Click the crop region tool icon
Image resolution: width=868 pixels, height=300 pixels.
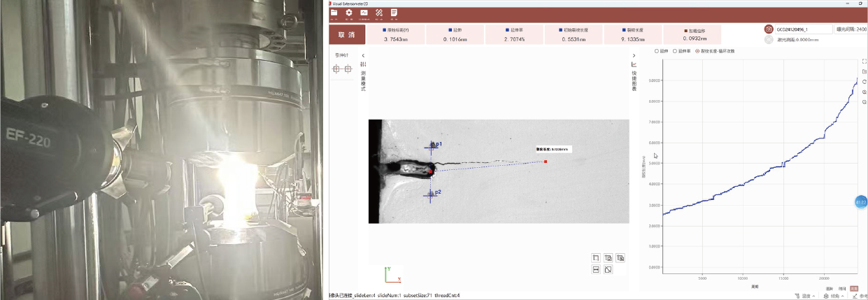596,258
